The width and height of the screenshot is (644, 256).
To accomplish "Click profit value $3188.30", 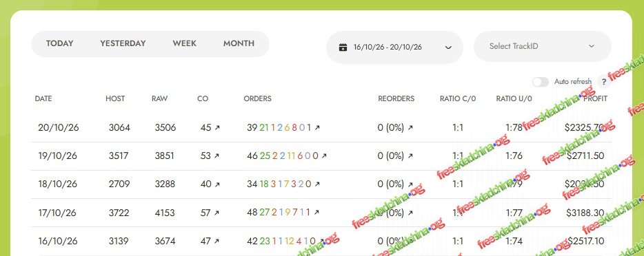I will pos(585,213).
